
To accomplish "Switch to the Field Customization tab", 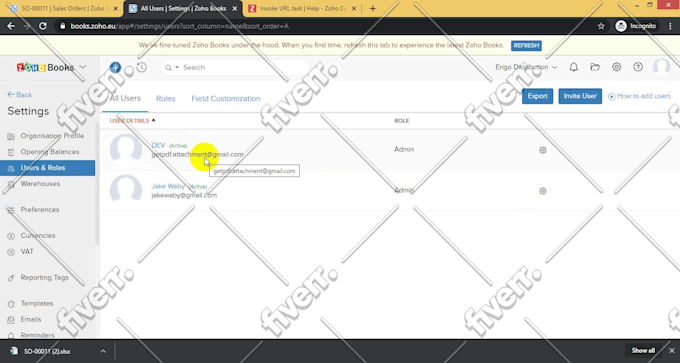I will [x=226, y=99].
